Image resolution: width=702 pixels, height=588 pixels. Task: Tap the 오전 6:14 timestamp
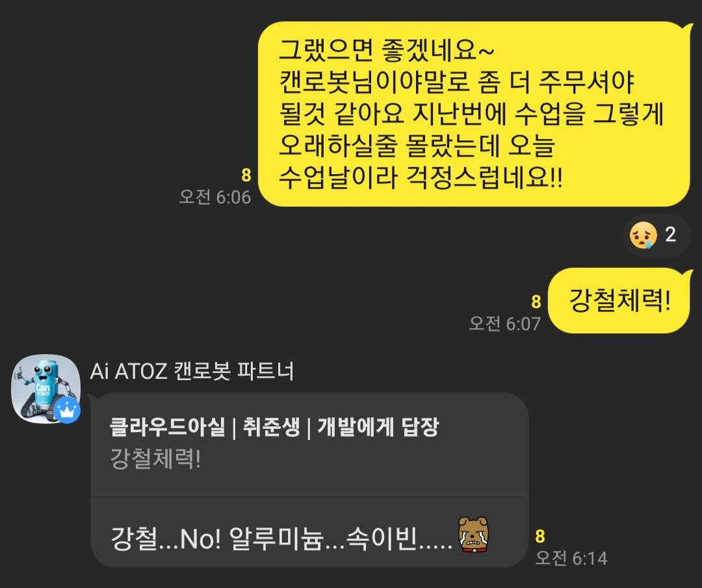click(571, 558)
